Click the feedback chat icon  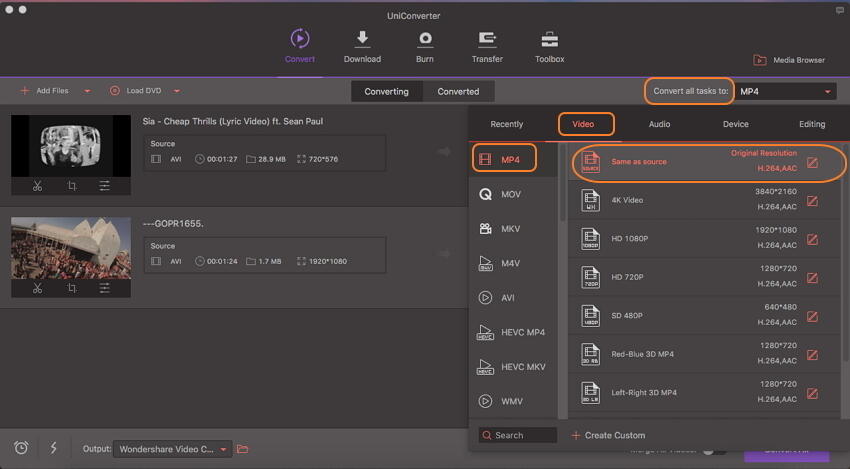pos(840,10)
